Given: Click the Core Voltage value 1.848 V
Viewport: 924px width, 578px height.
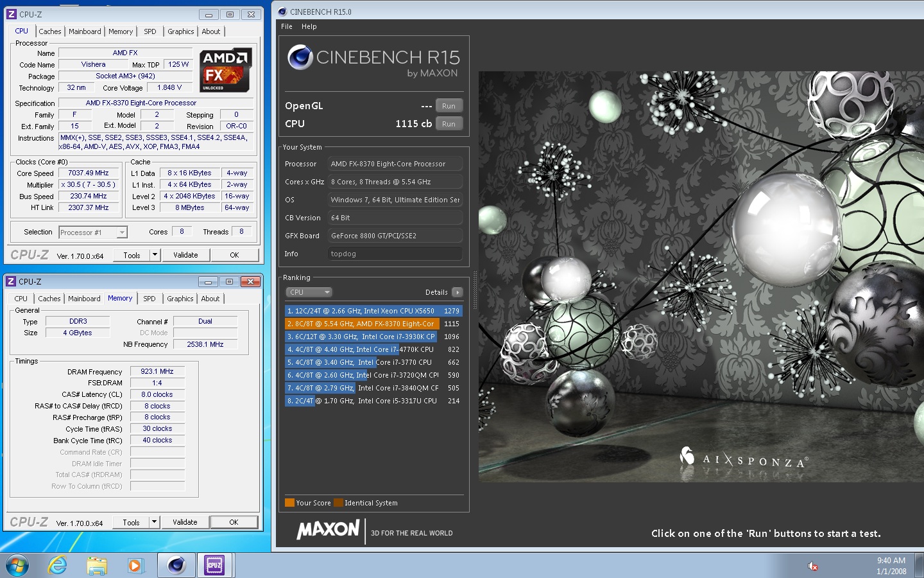Looking at the screenshot, I should (x=169, y=87).
